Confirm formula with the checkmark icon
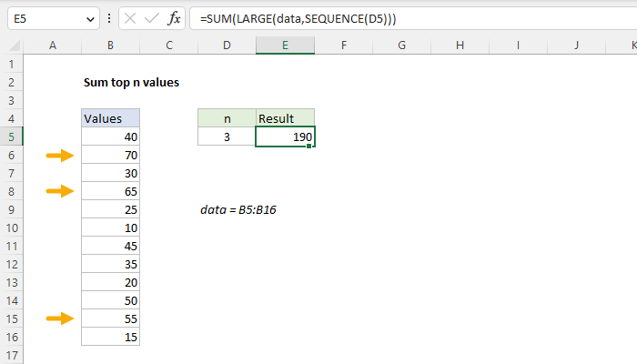Viewport: 637px width, 364px height. [152, 19]
